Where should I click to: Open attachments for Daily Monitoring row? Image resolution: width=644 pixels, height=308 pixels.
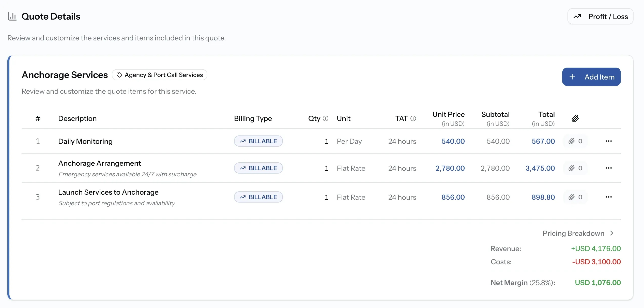(575, 141)
